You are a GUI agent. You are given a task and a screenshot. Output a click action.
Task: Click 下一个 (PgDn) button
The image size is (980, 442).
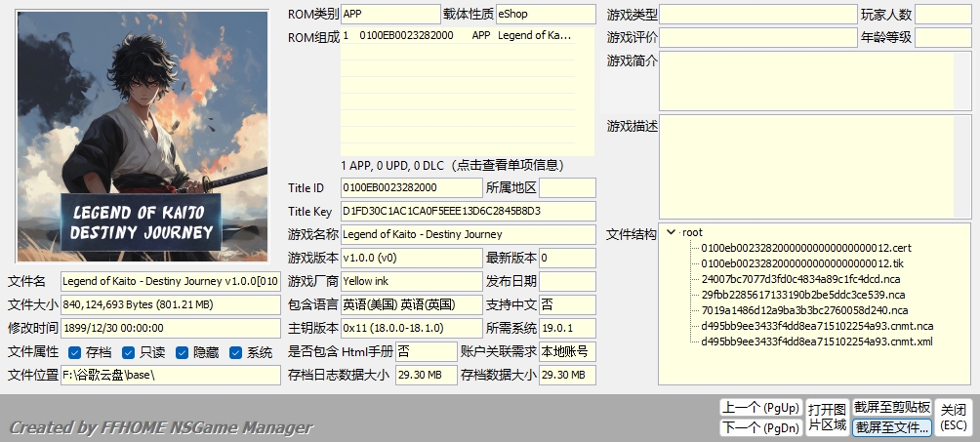[760, 427]
